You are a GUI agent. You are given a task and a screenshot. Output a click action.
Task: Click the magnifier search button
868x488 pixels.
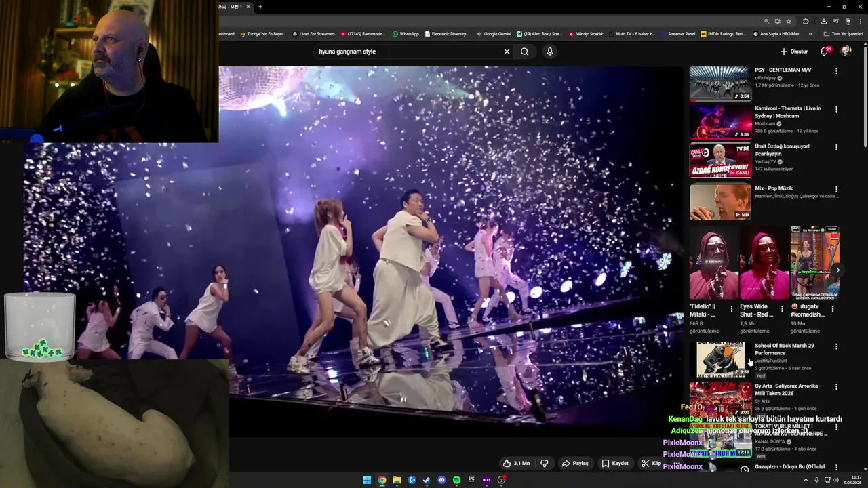[x=524, y=52]
